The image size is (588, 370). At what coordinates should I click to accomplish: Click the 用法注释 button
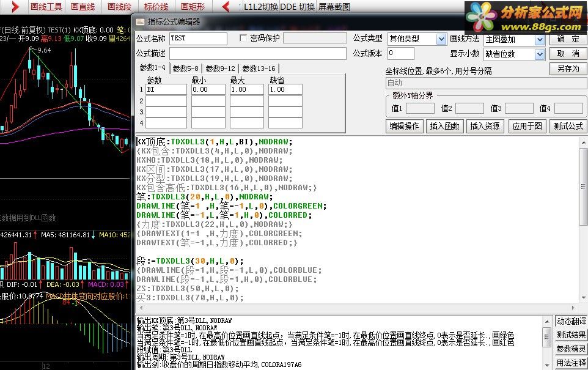coord(571,363)
